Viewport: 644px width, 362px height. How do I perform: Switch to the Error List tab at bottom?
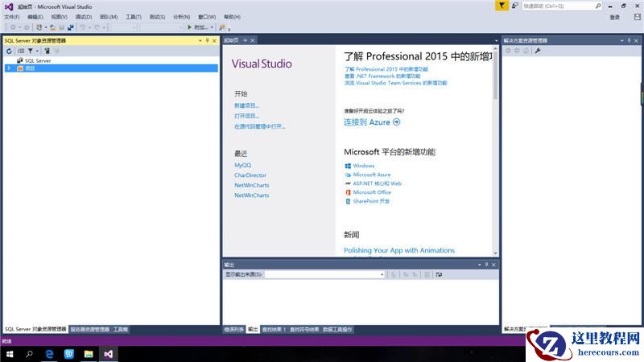coord(233,329)
